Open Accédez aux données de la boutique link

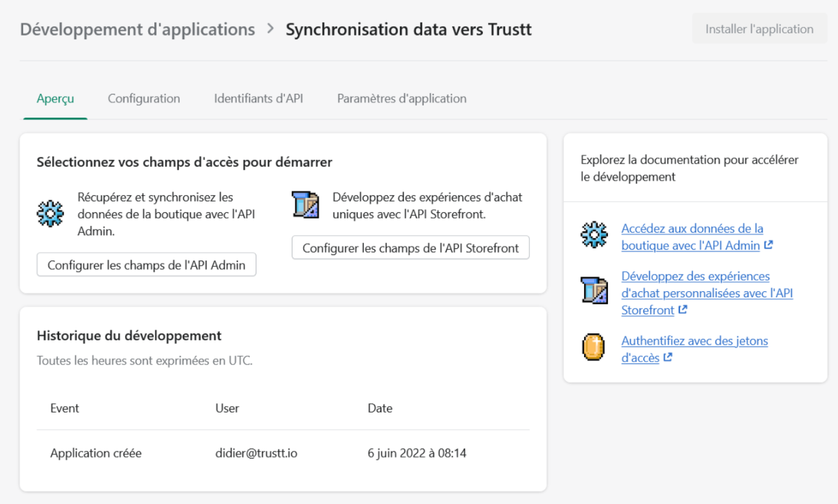(x=692, y=237)
